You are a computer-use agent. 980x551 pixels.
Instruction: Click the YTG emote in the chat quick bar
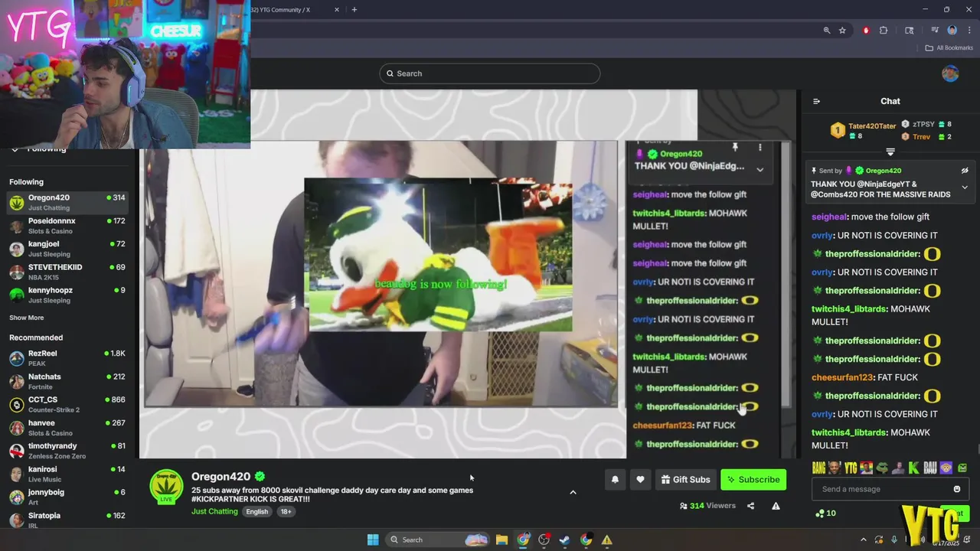click(851, 468)
